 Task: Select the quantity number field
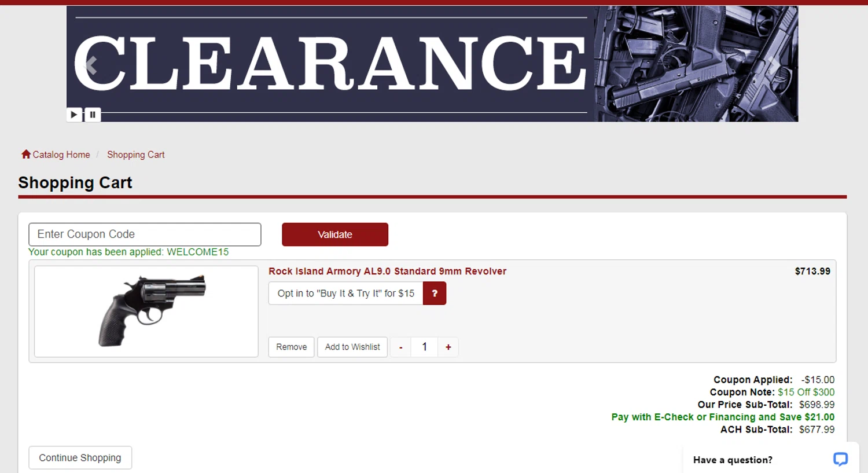[x=424, y=347]
